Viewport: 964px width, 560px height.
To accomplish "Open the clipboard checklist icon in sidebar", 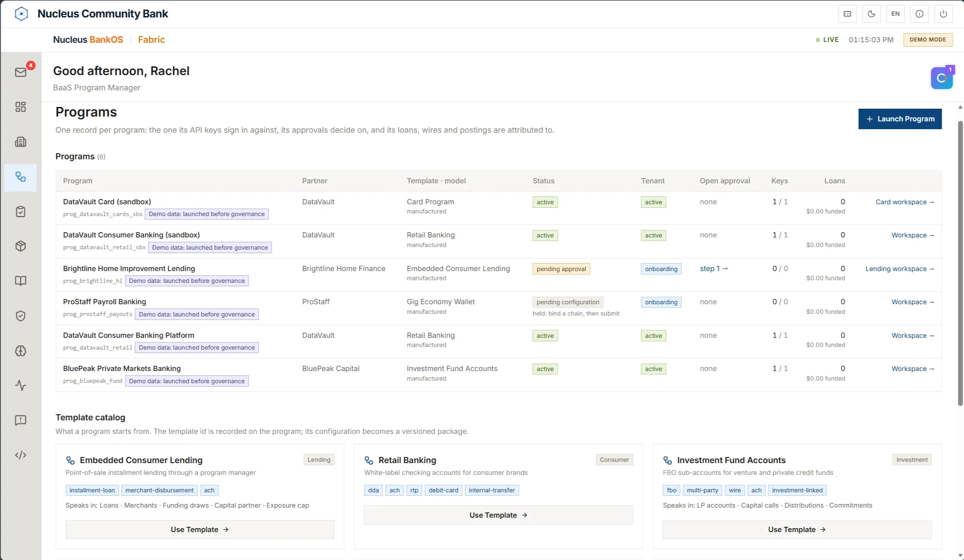I will pos(21,212).
